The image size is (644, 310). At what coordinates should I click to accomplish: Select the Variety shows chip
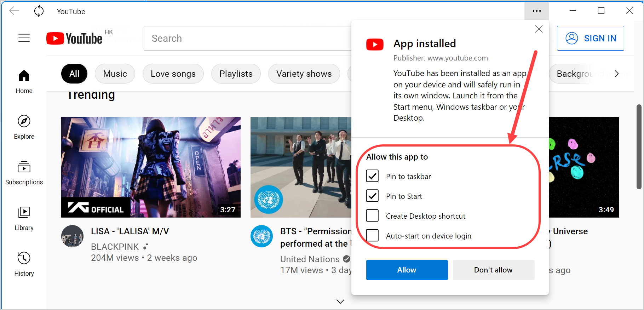point(304,74)
